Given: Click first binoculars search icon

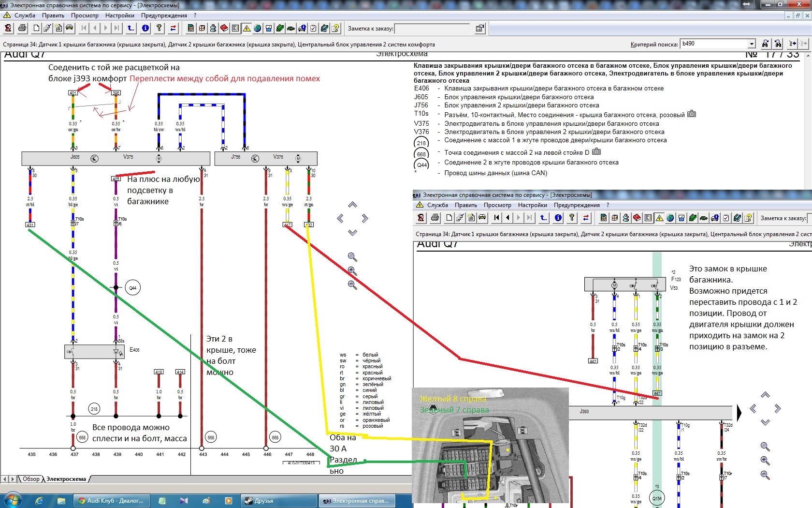Looking at the screenshot, I should (765, 44).
